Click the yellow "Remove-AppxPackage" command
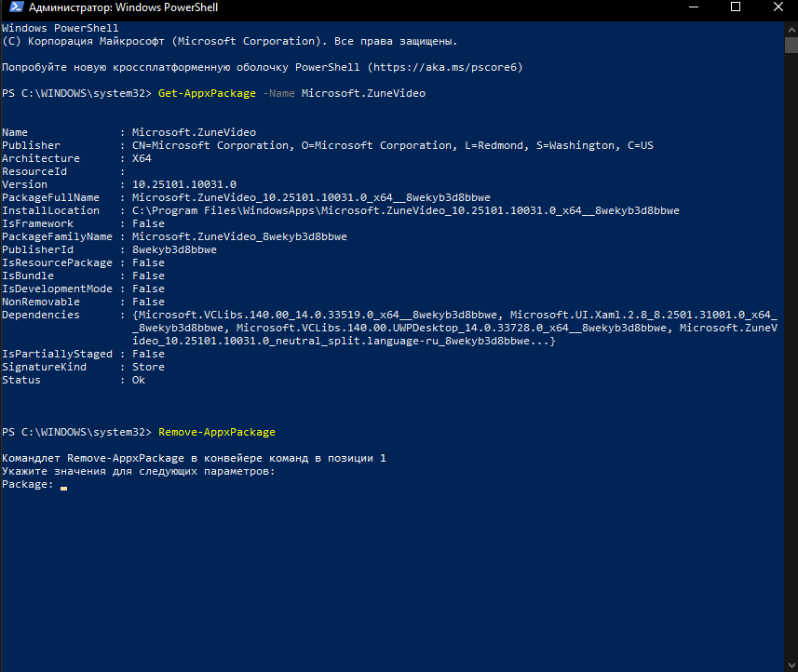The width and height of the screenshot is (798, 672). click(217, 432)
